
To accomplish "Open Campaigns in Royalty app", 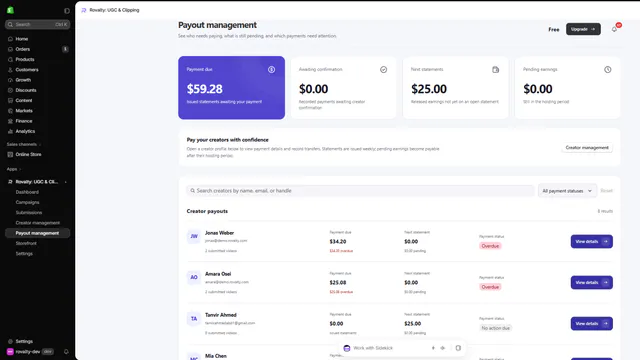I will click(x=27, y=202).
